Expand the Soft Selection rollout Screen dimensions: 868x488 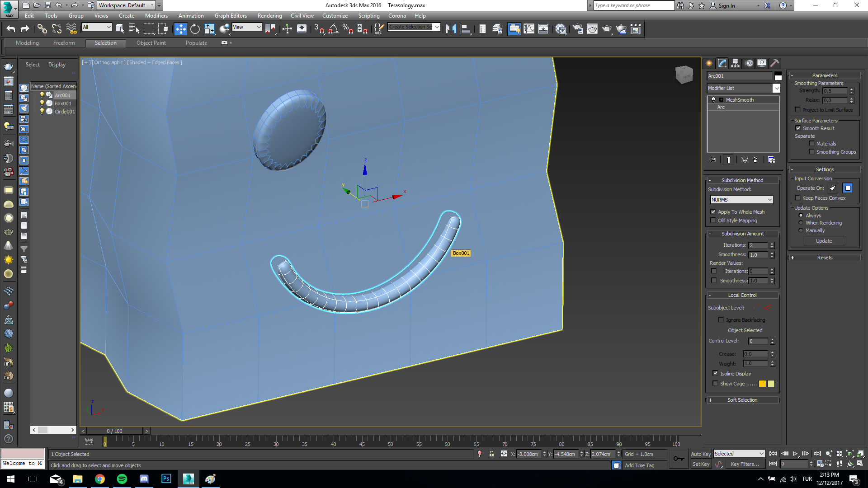pos(742,400)
